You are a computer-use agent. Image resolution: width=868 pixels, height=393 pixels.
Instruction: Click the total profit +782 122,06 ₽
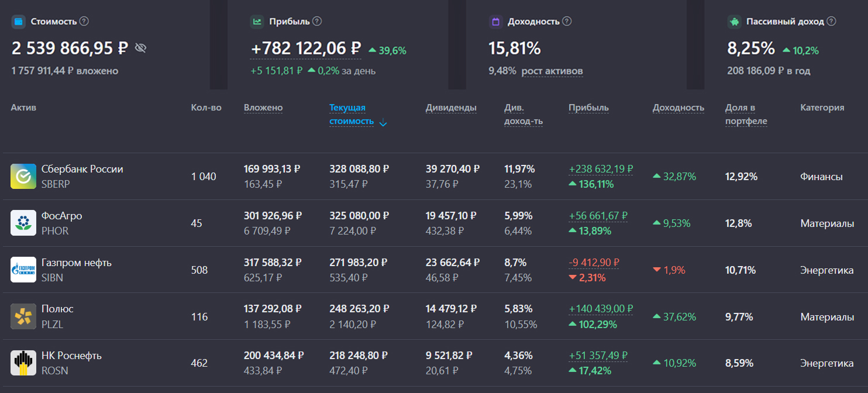(305, 49)
